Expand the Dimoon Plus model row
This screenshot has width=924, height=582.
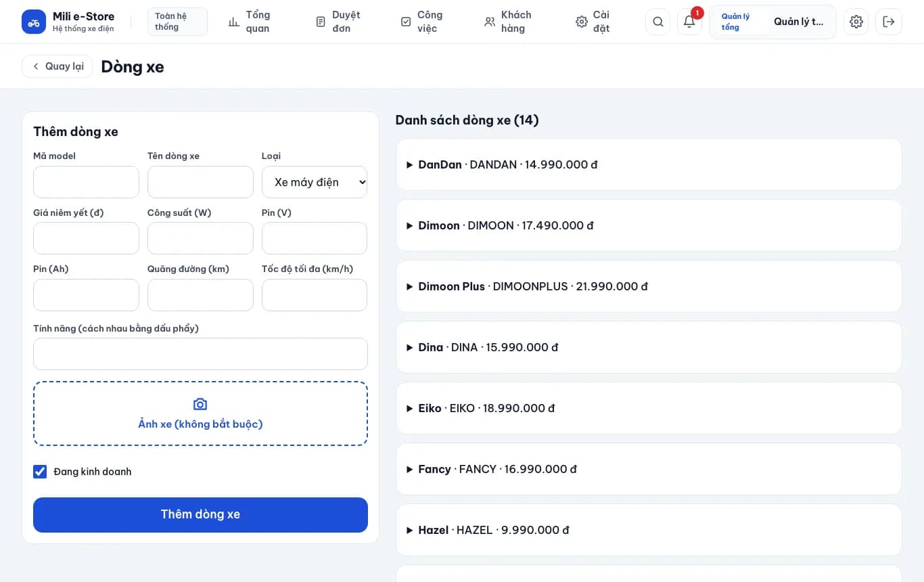pos(649,286)
